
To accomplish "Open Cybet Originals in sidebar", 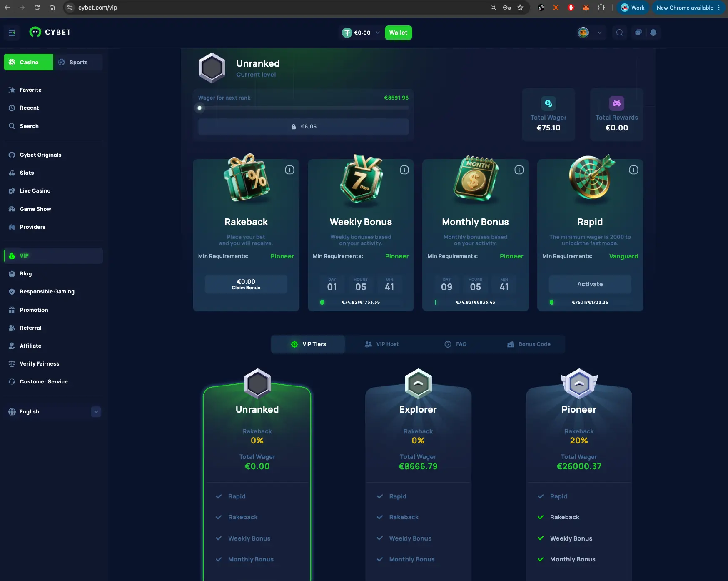I will (53, 155).
